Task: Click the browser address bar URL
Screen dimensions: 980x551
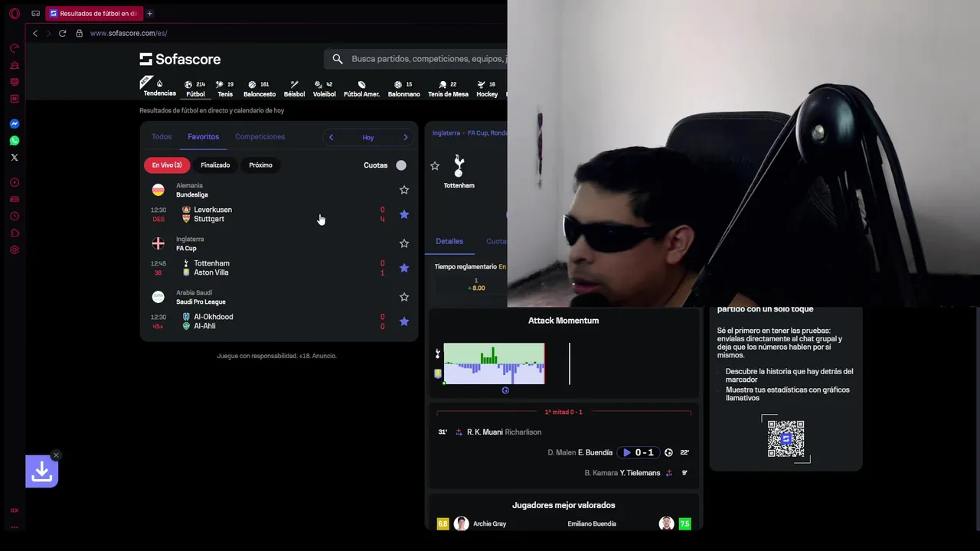Action: 129,33
